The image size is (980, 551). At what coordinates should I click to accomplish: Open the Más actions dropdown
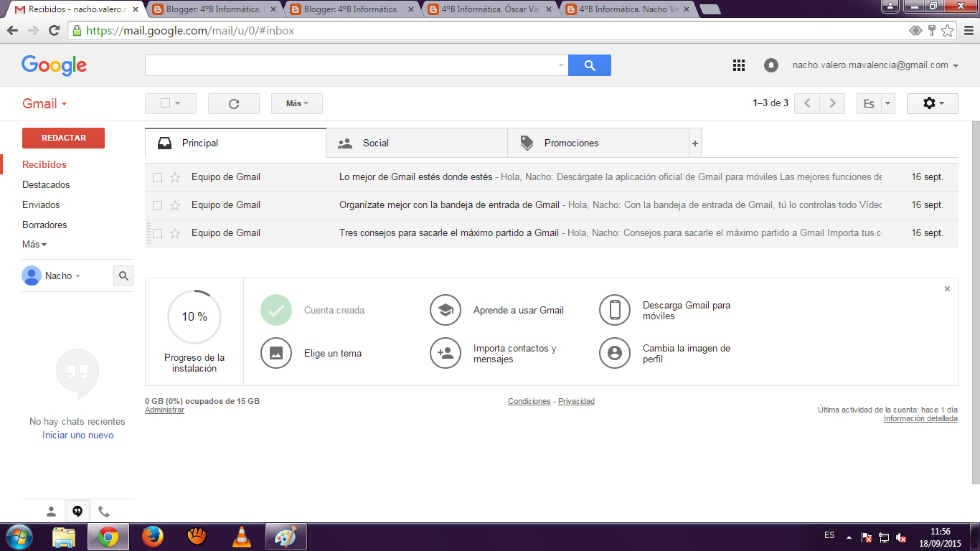[x=297, y=103]
